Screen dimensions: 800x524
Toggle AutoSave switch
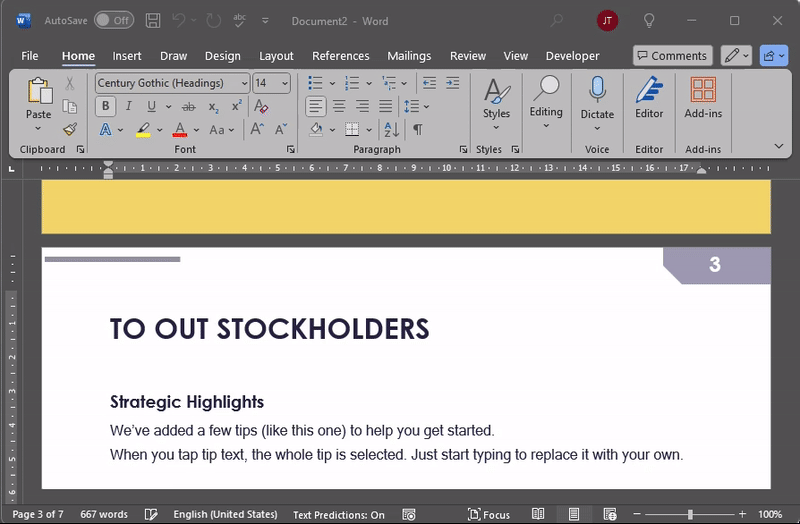click(x=114, y=20)
